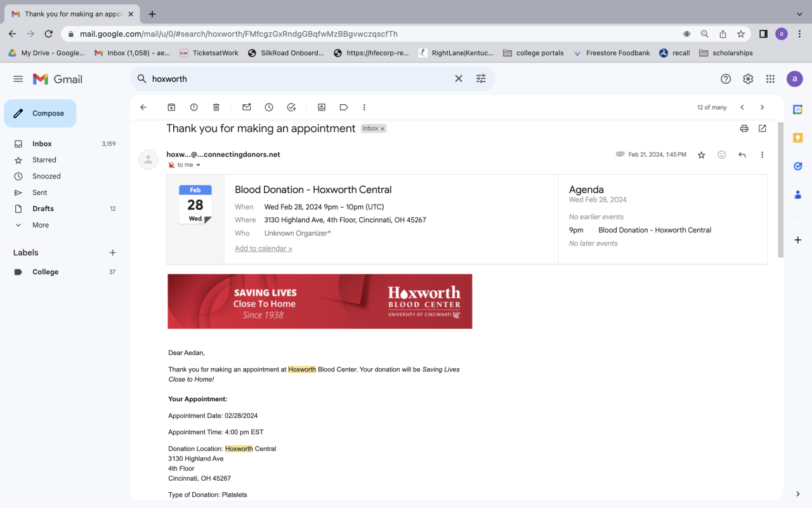The image size is (812, 508).
Task: Click the email page vertical scrollbar
Action: pyautogui.click(x=781, y=190)
